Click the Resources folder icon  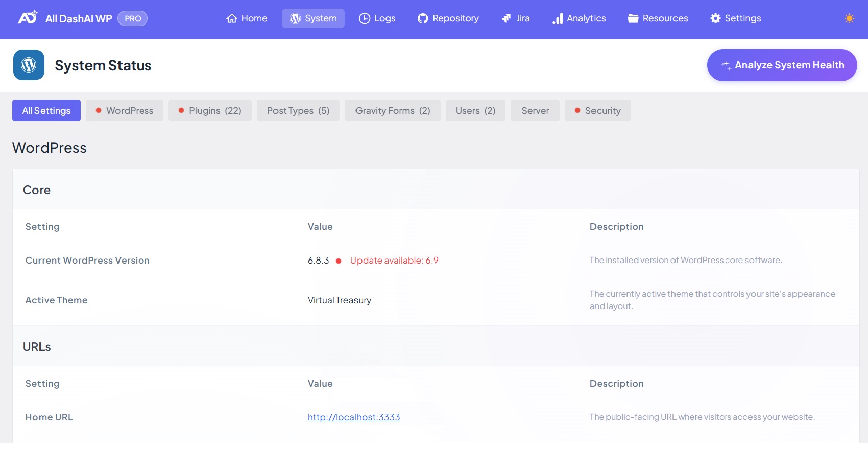(x=633, y=18)
